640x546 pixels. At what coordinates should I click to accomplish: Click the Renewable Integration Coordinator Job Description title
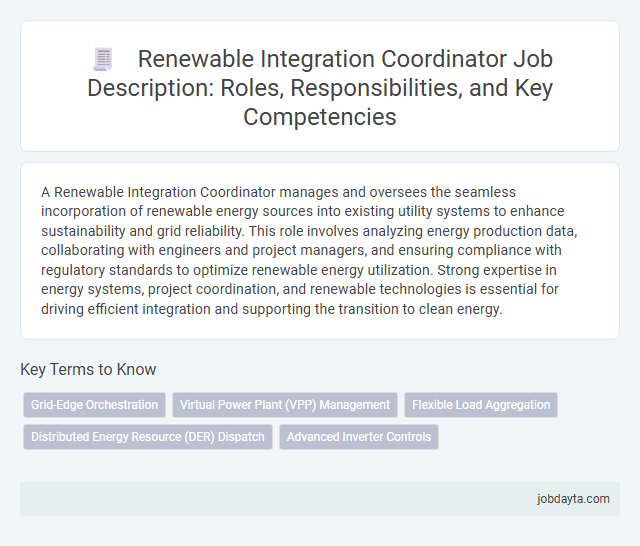click(320, 88)
